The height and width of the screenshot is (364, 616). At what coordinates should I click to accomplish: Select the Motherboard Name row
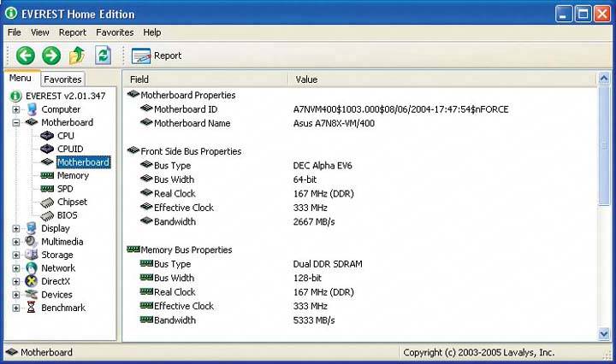(192, 123)
